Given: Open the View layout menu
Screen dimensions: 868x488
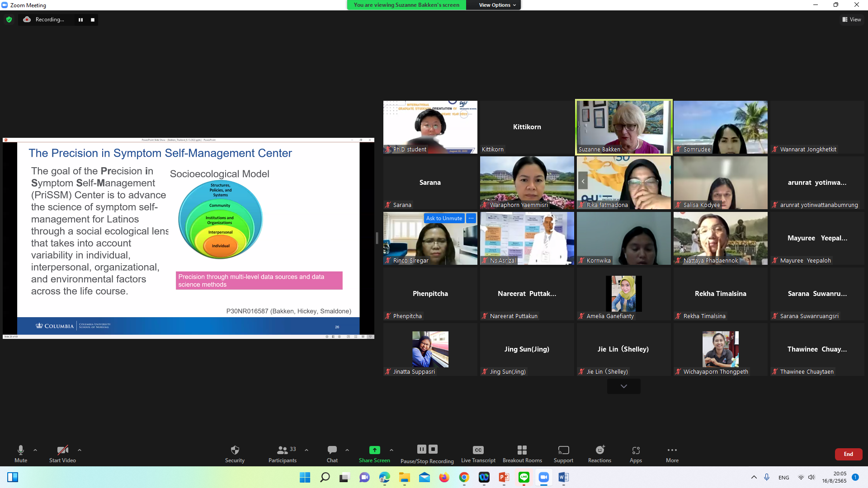Looking at the screenshot, I should click(x=852, y=19).
